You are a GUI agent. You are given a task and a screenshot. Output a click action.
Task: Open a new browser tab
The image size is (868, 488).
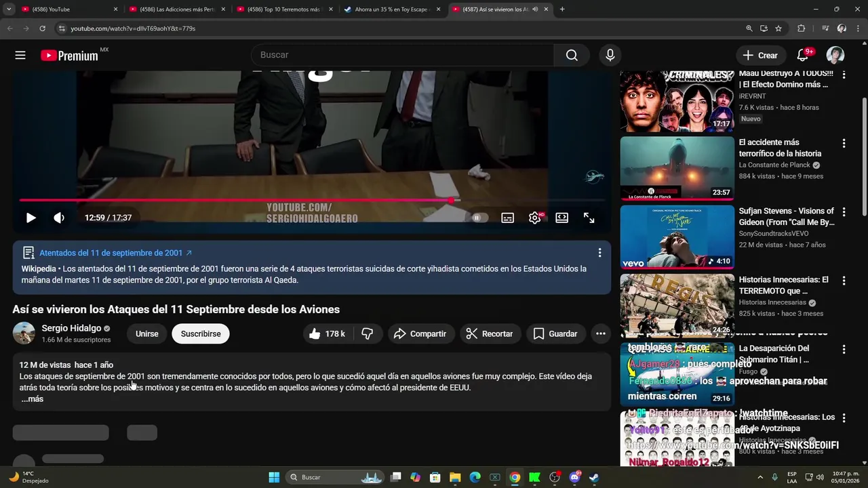click(562, 9)
